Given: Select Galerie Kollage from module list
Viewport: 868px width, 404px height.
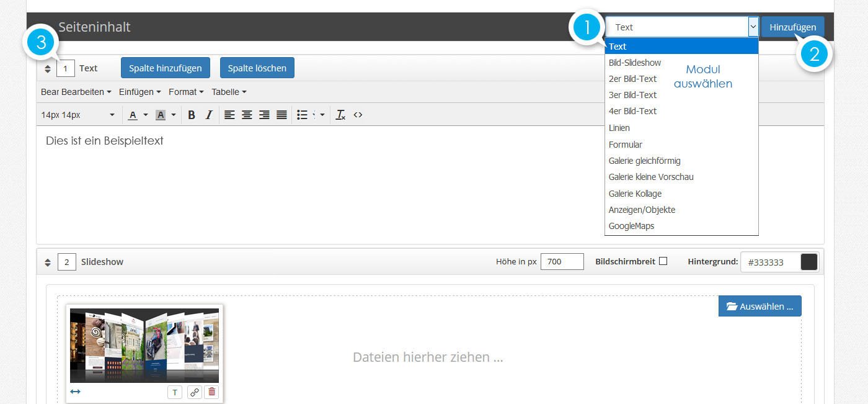Looking at the screenshot, I should click(635, 194).
